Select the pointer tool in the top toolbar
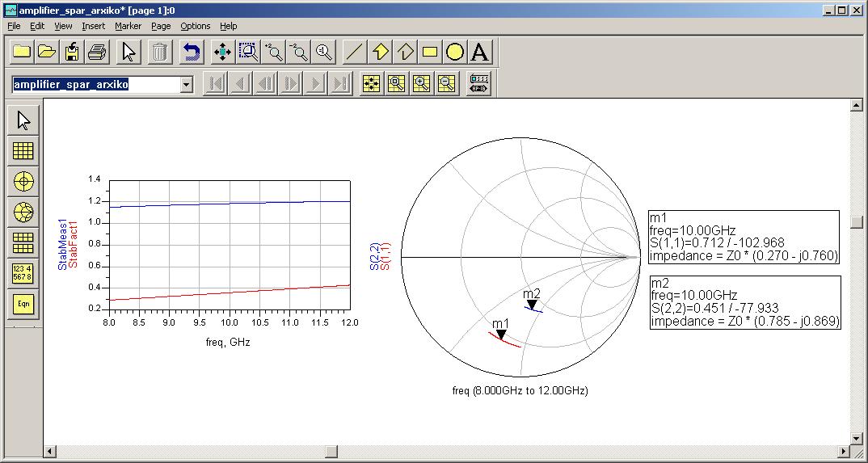This screenshot has width=868, height=463. 129,53
